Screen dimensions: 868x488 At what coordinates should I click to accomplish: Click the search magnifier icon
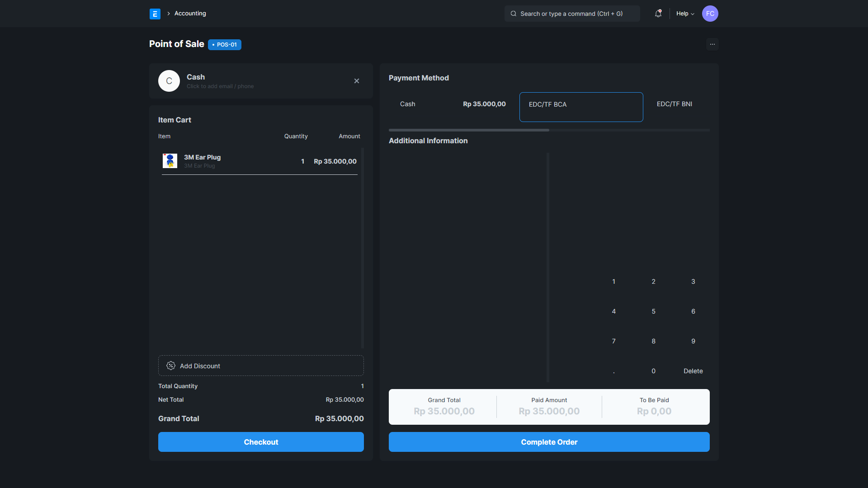pyautogui.click(x=513, y=14)
